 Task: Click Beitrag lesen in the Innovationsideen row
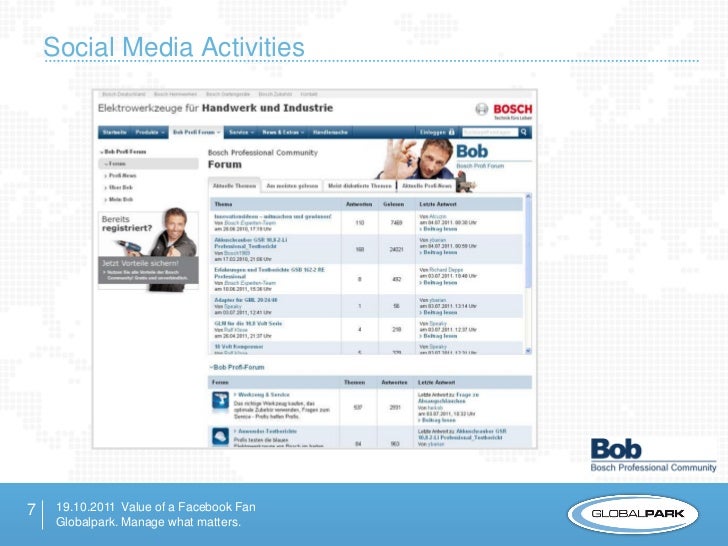tap(438, 229)
